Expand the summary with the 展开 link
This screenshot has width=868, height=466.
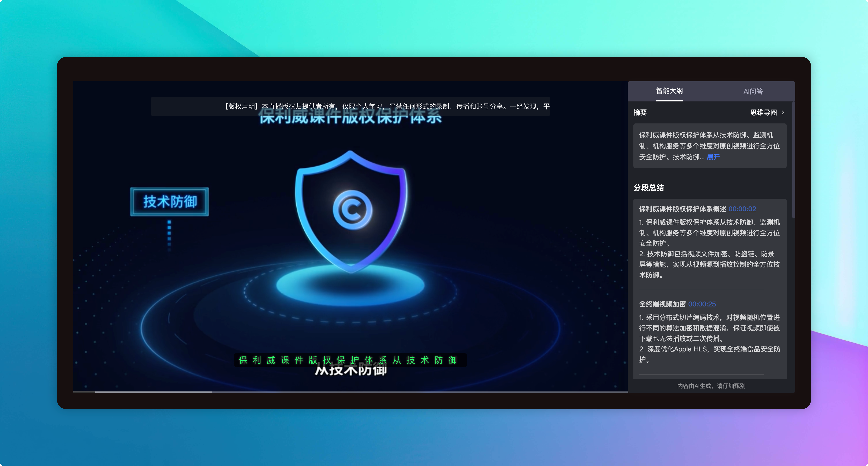(713, 157)
